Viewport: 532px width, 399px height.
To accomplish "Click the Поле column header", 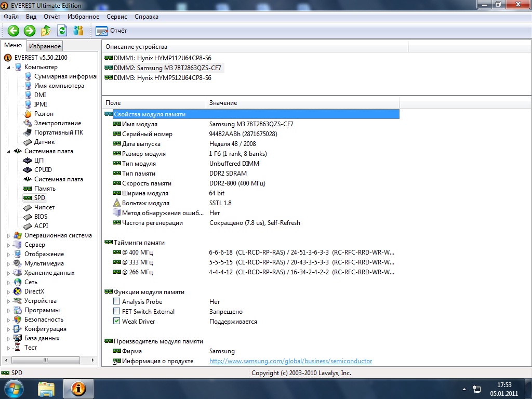I will pos(154,103).
